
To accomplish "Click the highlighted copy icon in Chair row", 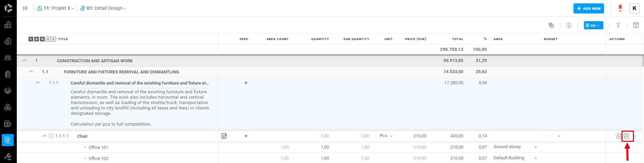I will (x=627, y=136).
